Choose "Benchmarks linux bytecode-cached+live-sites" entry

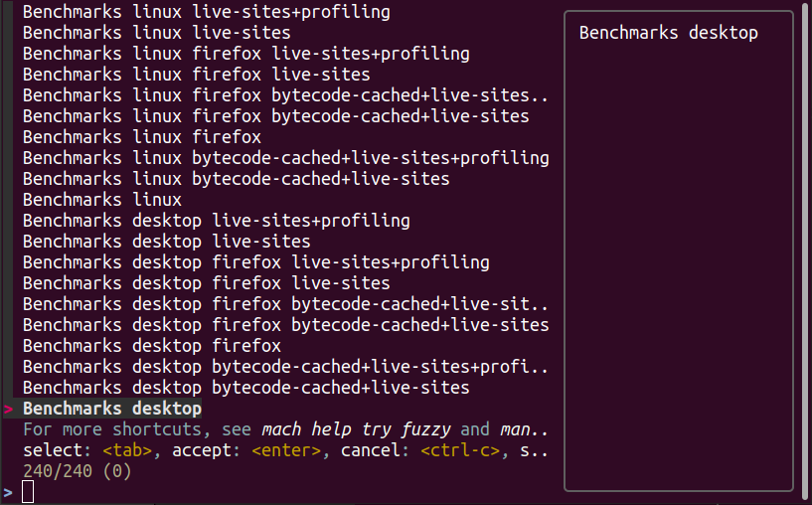click(x=236, y=179)
